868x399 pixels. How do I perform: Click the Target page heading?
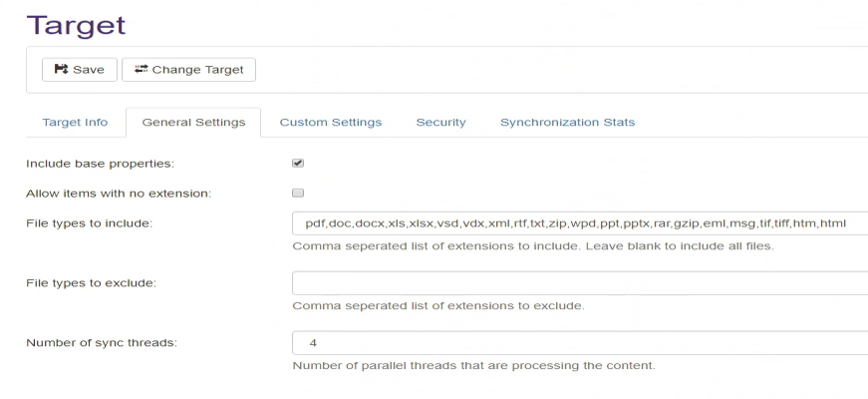click(77, 23)
